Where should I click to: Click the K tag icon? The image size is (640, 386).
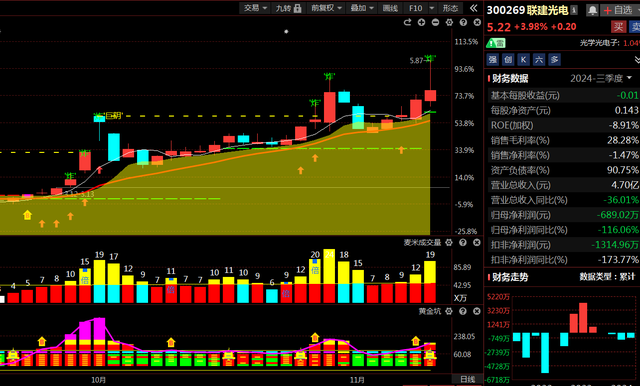[x=524, y=60]
